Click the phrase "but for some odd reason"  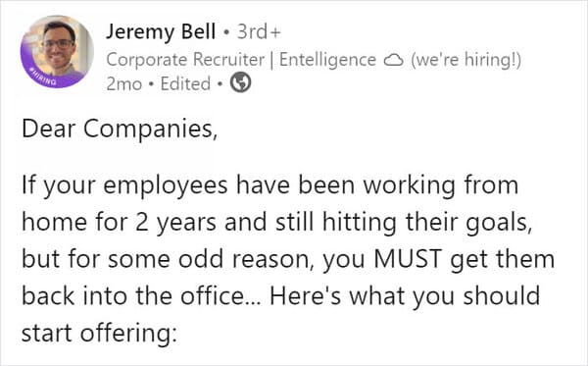coord(168,259)
